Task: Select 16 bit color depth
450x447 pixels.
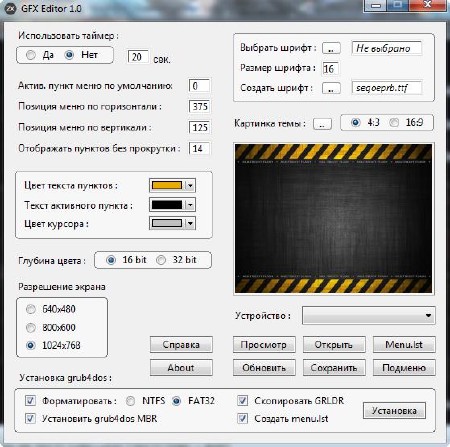Action: [x=111, y=260]
